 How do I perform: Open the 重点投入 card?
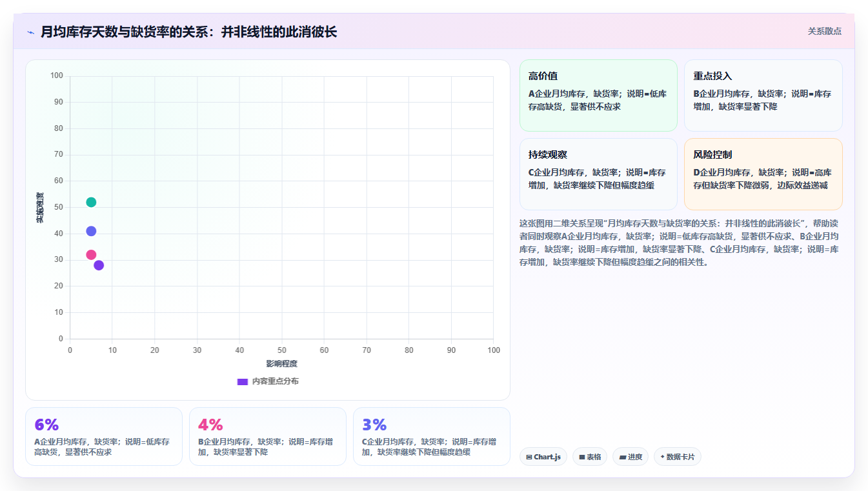click(x=763, y=95)
